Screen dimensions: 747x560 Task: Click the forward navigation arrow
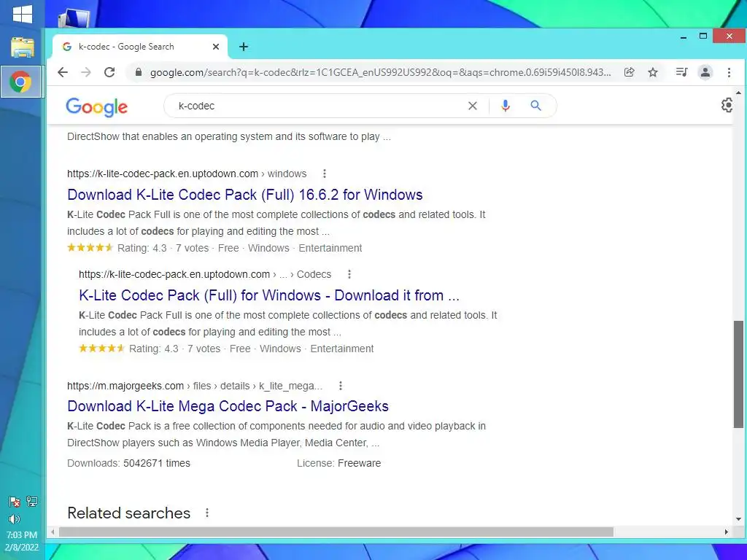[86, 72]
